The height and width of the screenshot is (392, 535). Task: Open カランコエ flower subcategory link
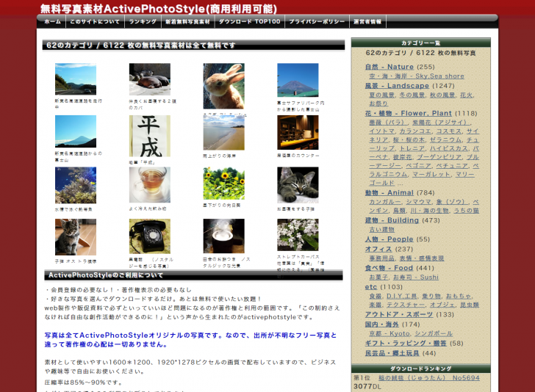tap(416, 131)
